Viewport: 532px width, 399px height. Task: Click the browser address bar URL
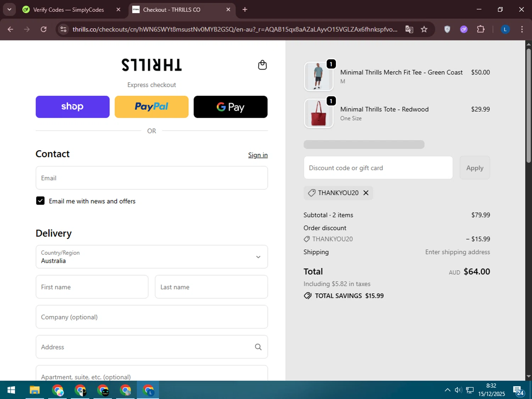[235, 29]
